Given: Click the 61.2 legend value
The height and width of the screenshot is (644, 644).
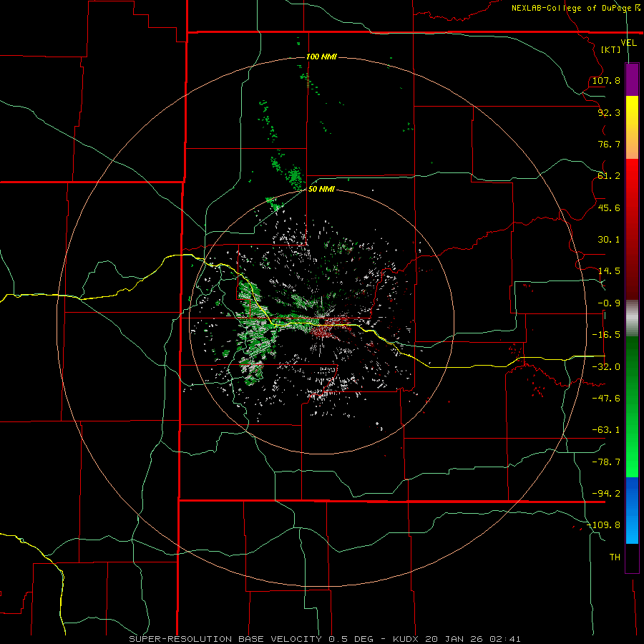Looking at the screenshot, I should (609, 176).
